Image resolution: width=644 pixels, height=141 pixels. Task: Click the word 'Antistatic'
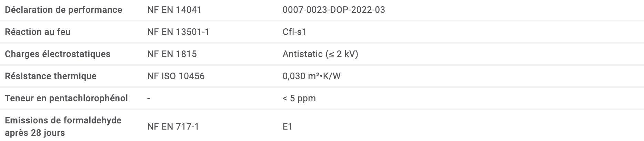click(x=302, y=54)
